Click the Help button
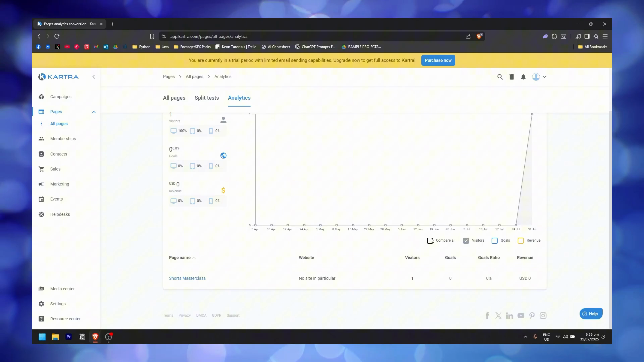The height and width of the screenshot is (362, 644). 591,314
